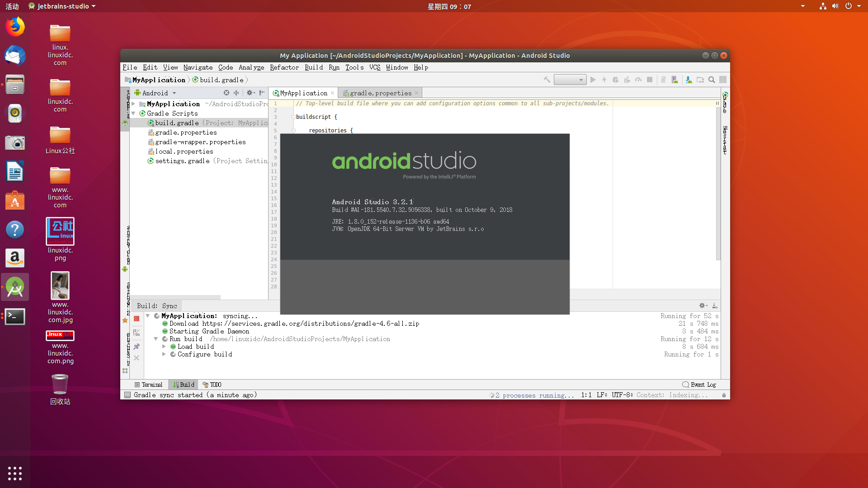Open the Event Log
The height and width of the screenshot is (488, 868).
click(699, 385)
